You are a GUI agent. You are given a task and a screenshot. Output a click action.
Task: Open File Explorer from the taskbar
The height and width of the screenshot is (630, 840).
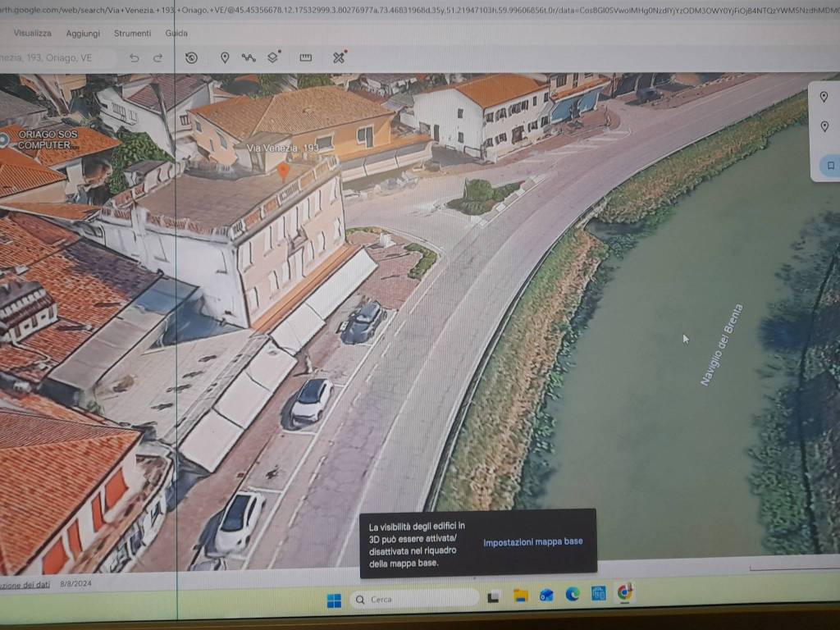click(x=520, y=595)
